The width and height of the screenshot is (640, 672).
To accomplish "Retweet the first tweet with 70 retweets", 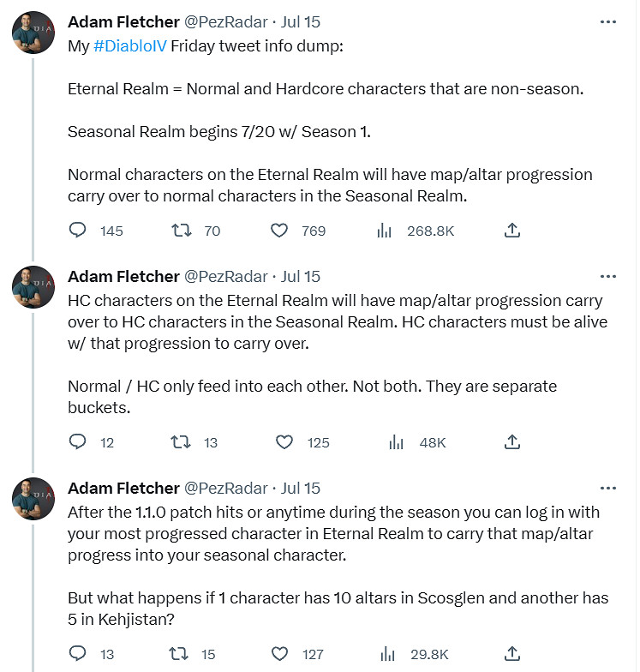I will click(x=181, y=231).
